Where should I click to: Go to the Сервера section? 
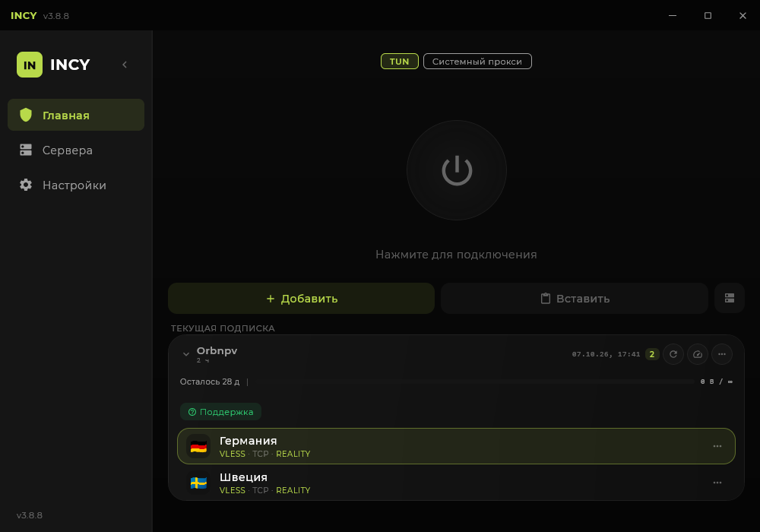[76, 150]
